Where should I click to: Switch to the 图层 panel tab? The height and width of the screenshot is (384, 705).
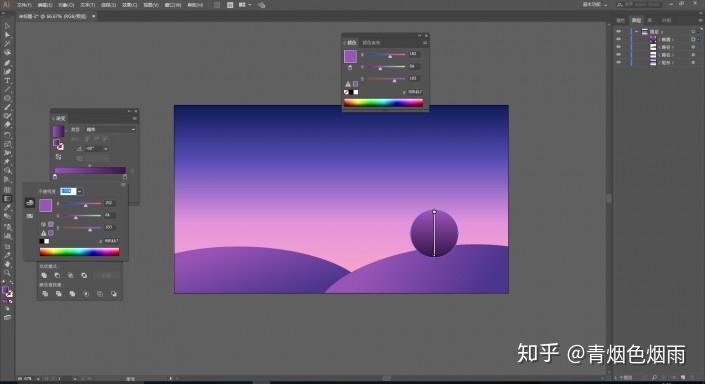pyautogui.click(x=636, y=20)
